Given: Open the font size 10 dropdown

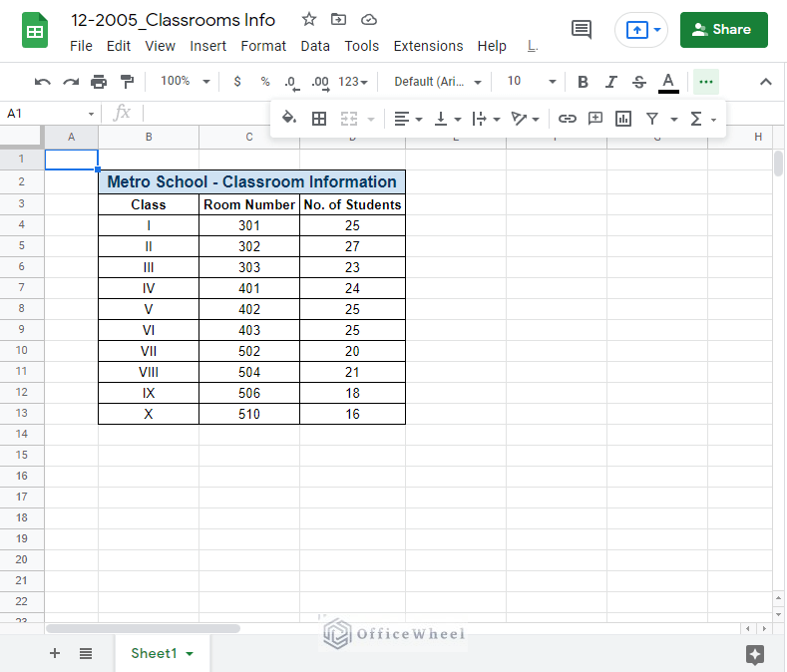Looking at the screenshot, I should pos(531,82).
